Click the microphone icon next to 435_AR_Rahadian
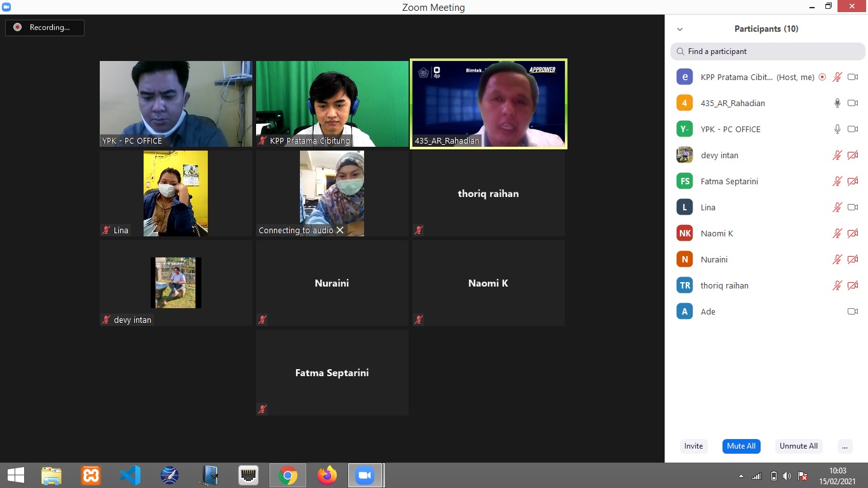The image size is (868, 488). coord(837,103)
